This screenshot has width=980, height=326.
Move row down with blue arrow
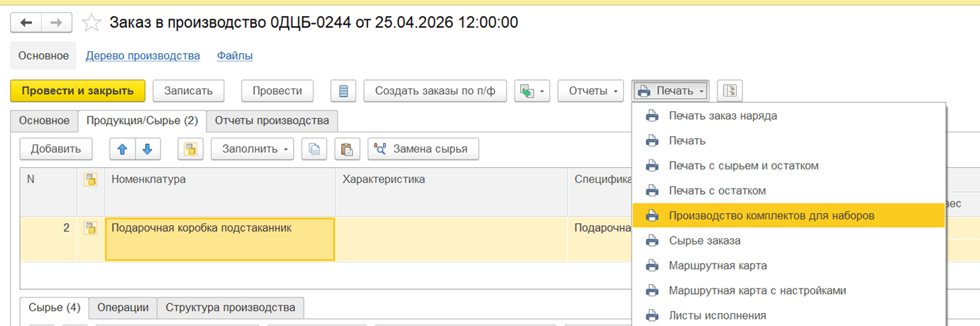tap(148, 149)
